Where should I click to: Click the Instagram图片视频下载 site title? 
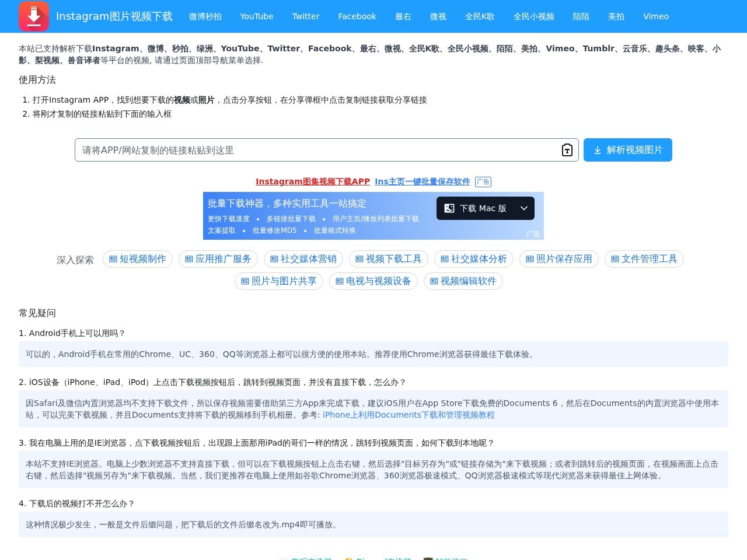pos(114,16)
